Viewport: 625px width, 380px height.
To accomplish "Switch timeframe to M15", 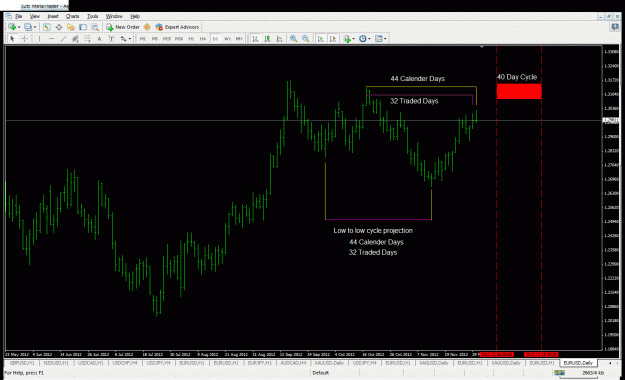I will point(167,39).
